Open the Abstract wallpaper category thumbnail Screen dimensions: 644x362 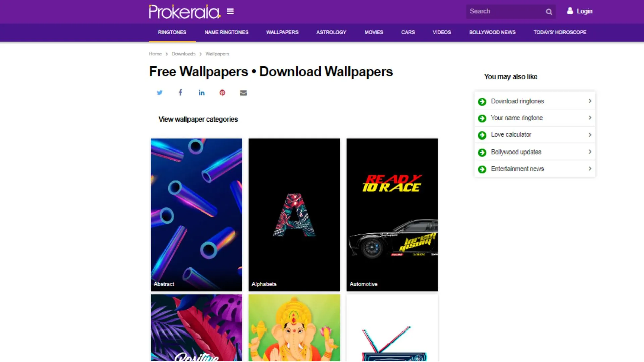(196, 215)
